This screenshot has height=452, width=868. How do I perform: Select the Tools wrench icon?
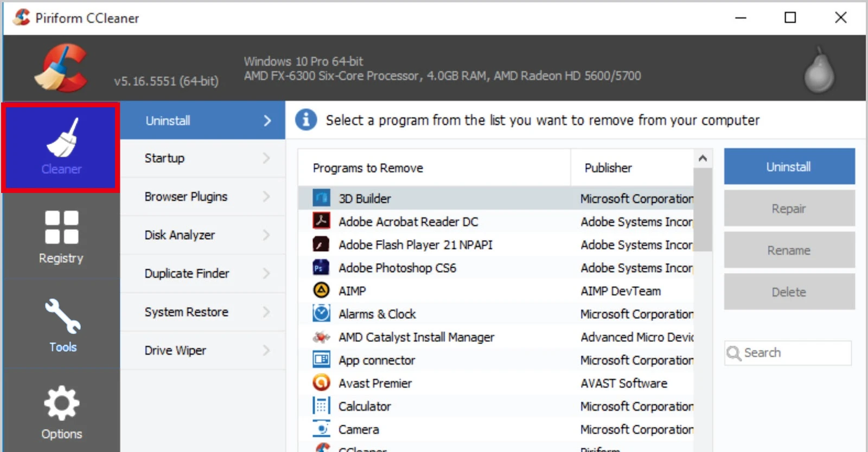(x=62, y=317)
